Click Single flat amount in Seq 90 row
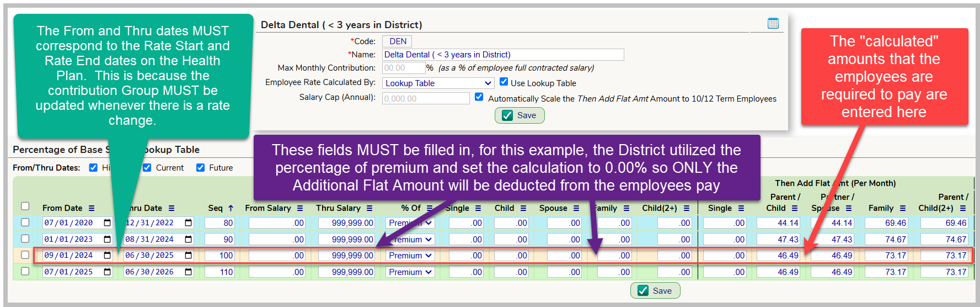Image resolution: width=980 pixels, height=307 pixels. pos(726,239)
